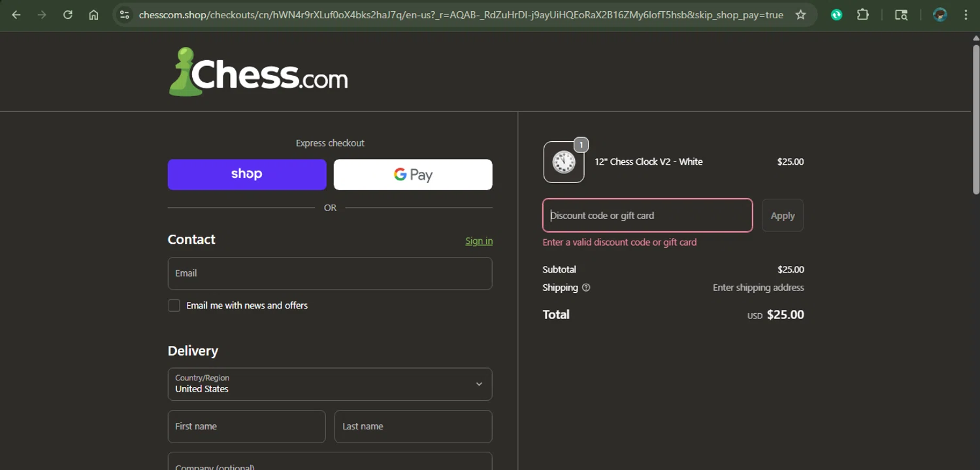Reload the checkout page
Viewport: 980px width, 470px height.
click(x=67, y=14)
